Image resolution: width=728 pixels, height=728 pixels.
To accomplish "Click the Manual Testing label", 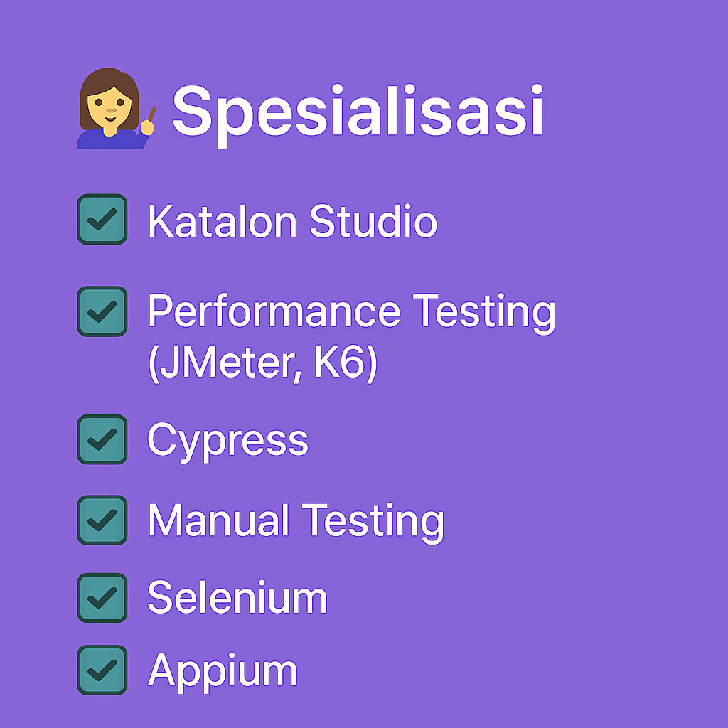I will pyautogui.click(x=296, y=521).
